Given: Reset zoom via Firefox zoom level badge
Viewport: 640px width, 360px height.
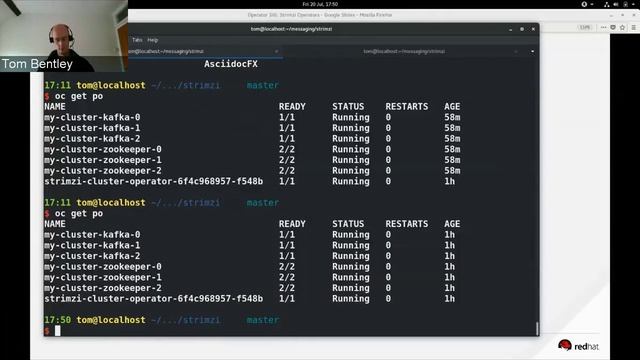Looking at the screenshot, I should tap(585, 27).
